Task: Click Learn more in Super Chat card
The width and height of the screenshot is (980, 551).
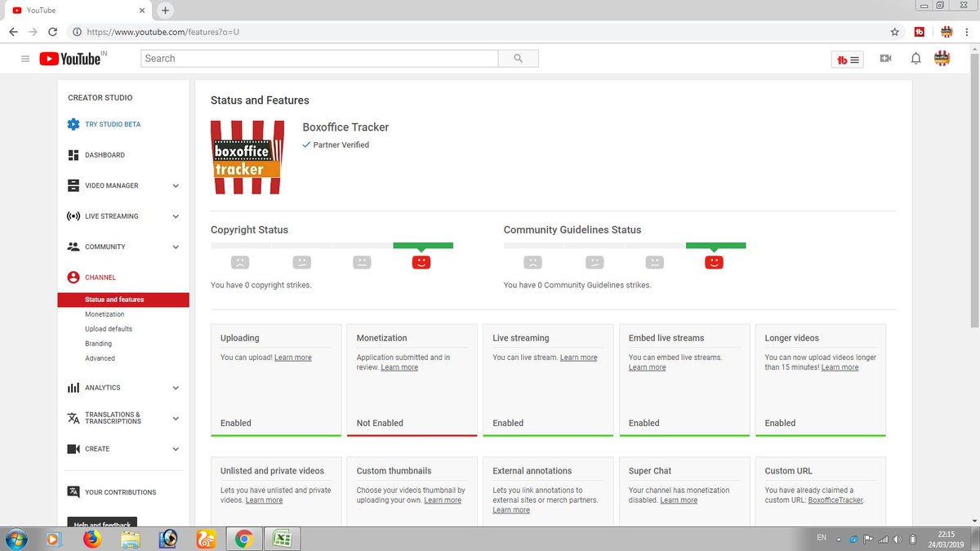Action: click(x=679, y=500)
